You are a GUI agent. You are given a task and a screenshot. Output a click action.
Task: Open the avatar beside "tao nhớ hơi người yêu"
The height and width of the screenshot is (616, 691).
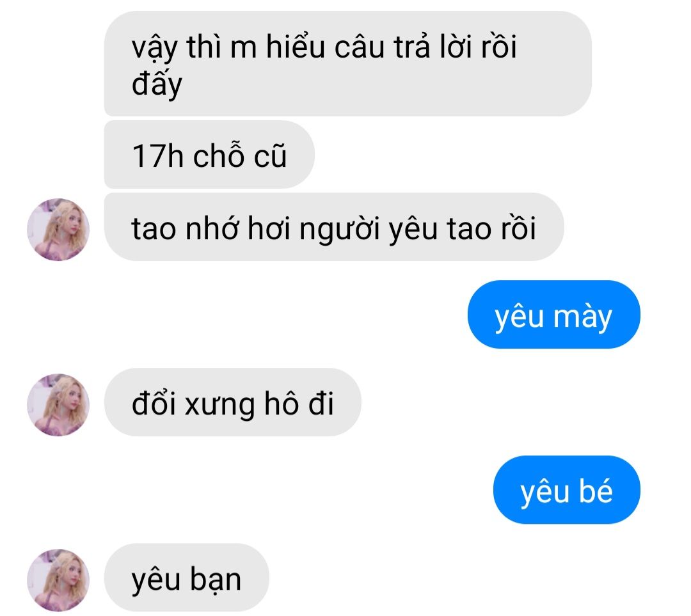[58, 230]
